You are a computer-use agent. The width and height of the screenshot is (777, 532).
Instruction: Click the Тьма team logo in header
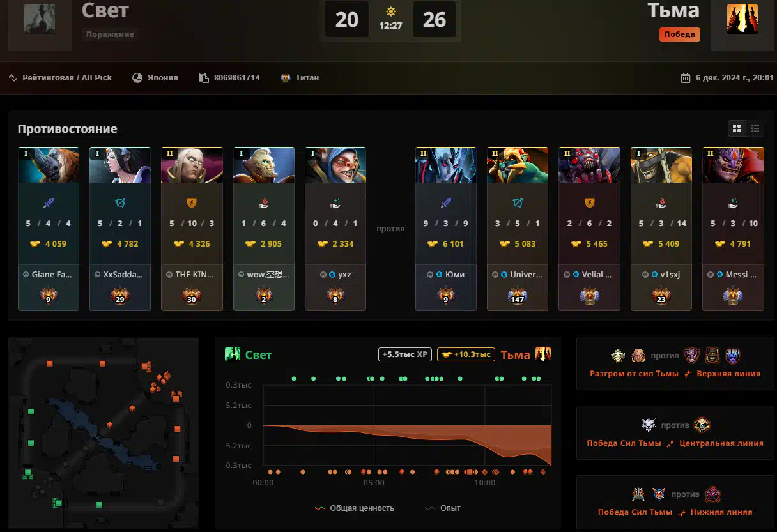pyautogui.click(x=742, y=19)
